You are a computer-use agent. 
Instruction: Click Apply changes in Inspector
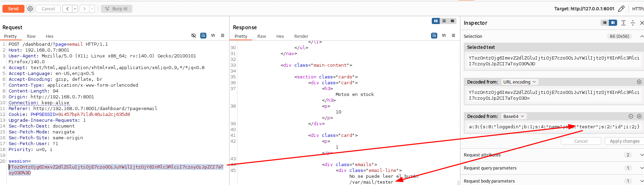coord(624,141)
